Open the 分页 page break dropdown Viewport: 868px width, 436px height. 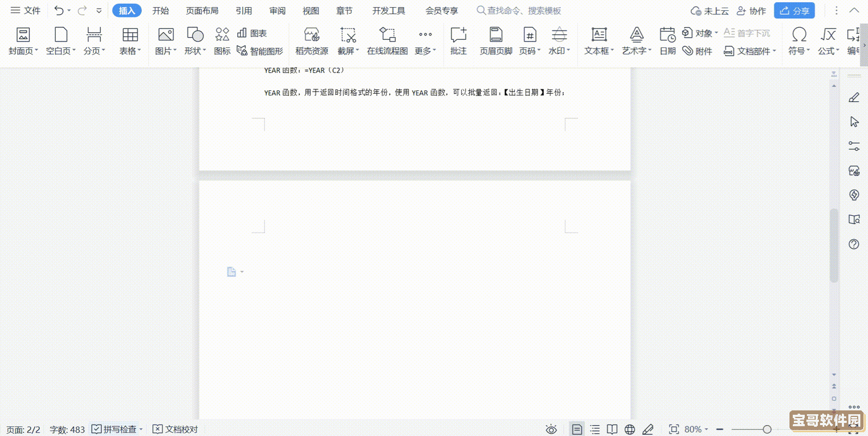pyautogui.click(x=94, y=41)
